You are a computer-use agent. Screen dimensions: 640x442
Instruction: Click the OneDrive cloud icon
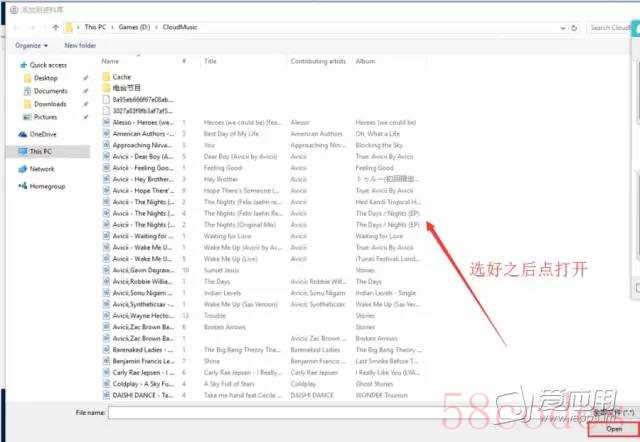23,134
